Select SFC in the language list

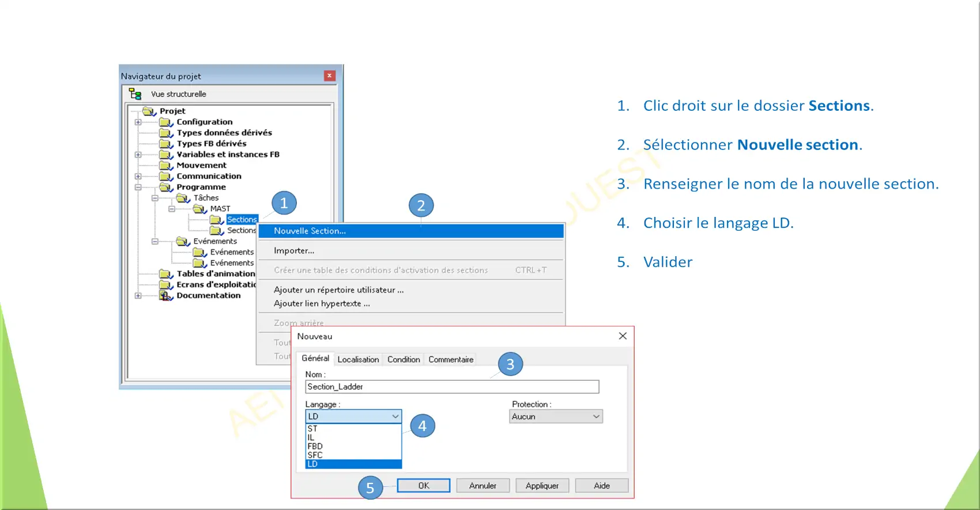point(353,455)
